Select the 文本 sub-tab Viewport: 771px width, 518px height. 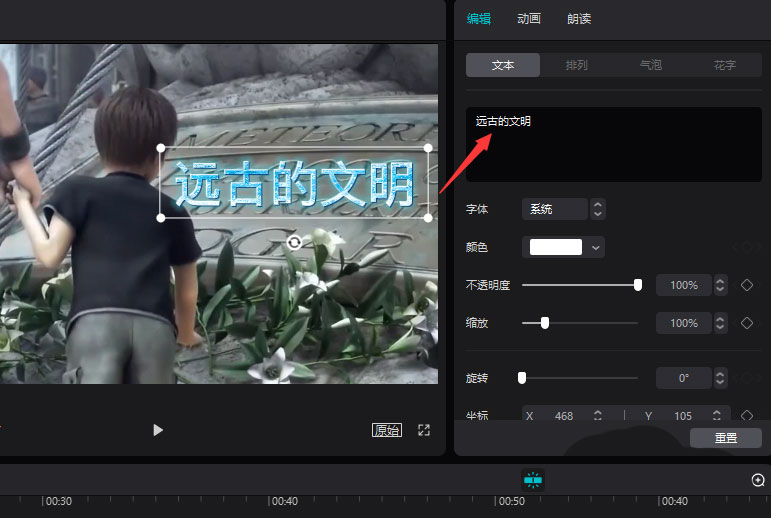(x=503, y=65)
